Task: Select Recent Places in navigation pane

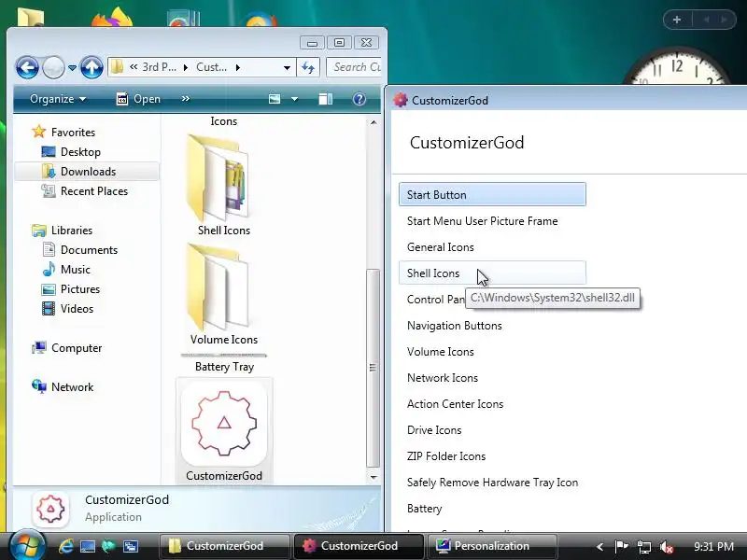Action: point(85,191)
